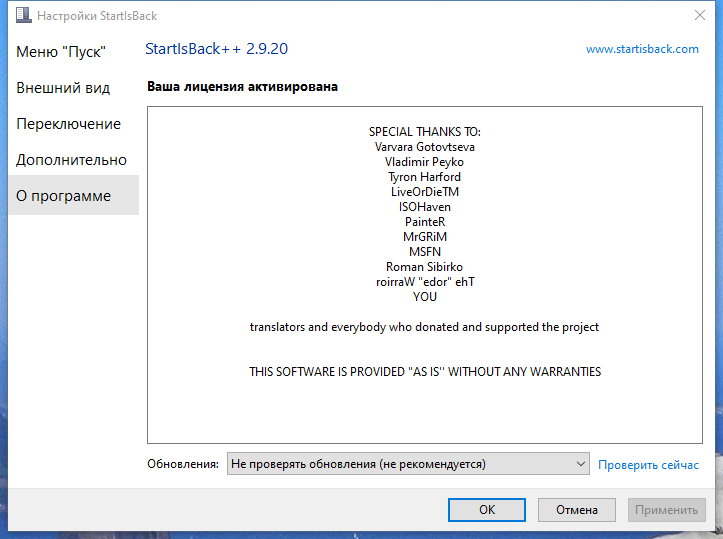
Task: Close the StartIsBack settings window
Action: tap(699, 15)
